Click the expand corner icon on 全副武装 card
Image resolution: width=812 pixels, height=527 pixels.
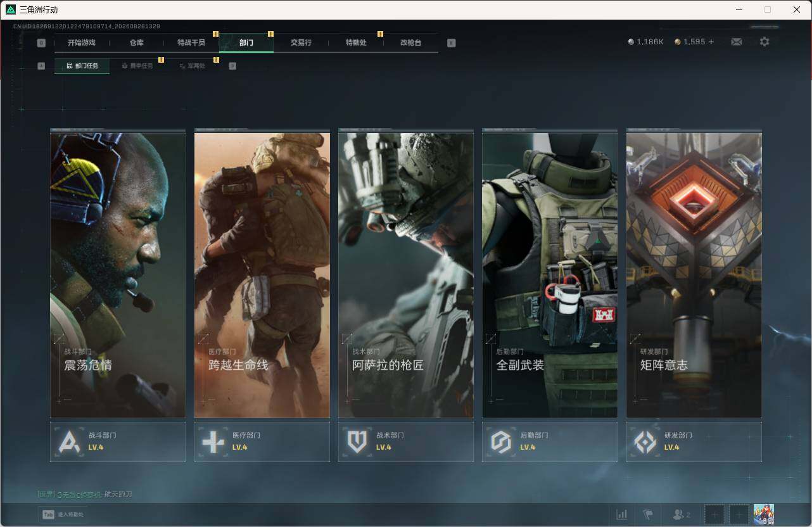tap(491, 339)
